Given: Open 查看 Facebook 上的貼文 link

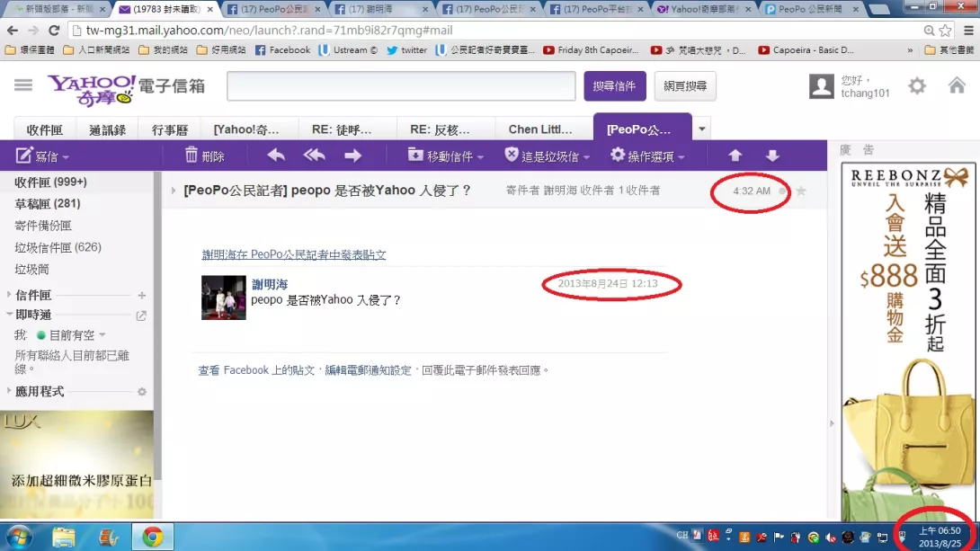Looking at the screenshot, I should [x=256, y=370].
